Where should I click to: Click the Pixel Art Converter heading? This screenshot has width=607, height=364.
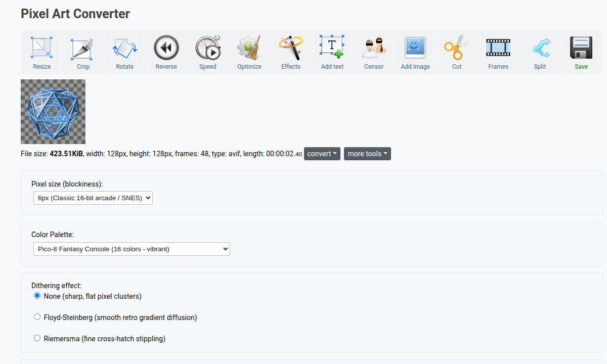point(75,14)
